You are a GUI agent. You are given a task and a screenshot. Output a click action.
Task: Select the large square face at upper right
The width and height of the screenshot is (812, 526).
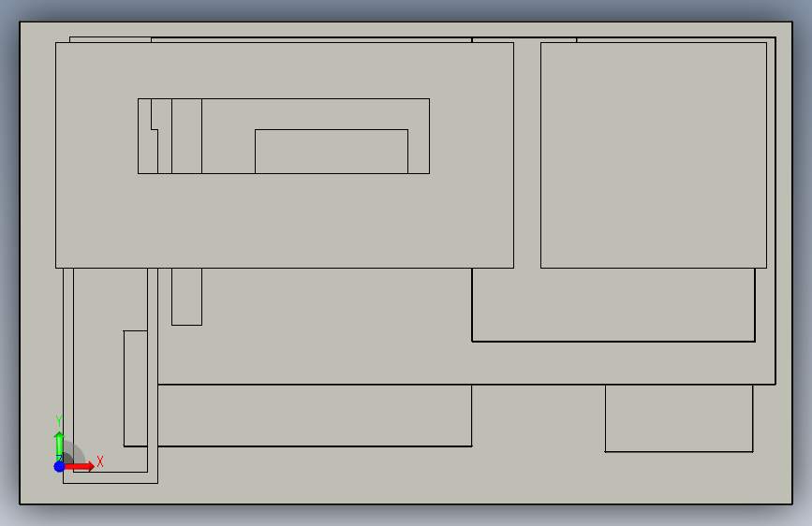654,155
